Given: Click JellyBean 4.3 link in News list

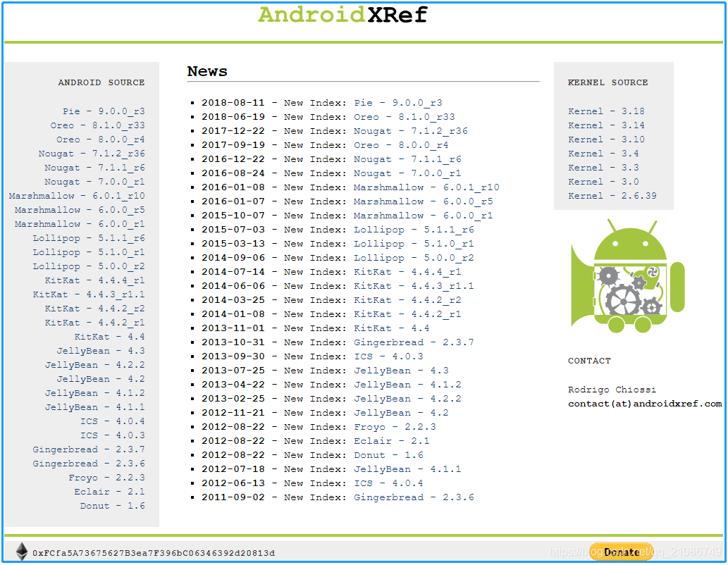Looking at the screenshot, I should pos(401,371).
